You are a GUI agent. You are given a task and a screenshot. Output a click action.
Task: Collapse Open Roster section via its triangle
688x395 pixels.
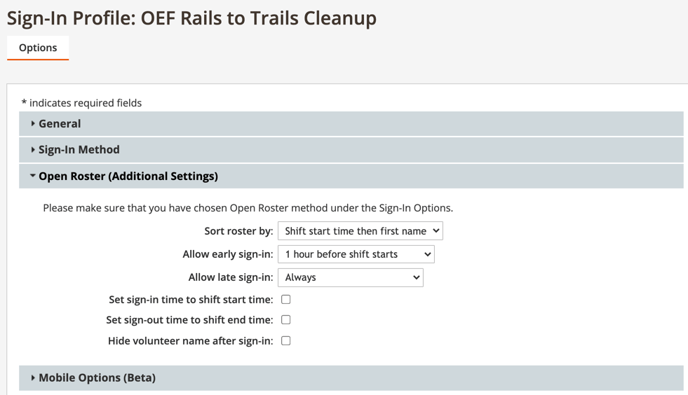[x=33, y=176]
